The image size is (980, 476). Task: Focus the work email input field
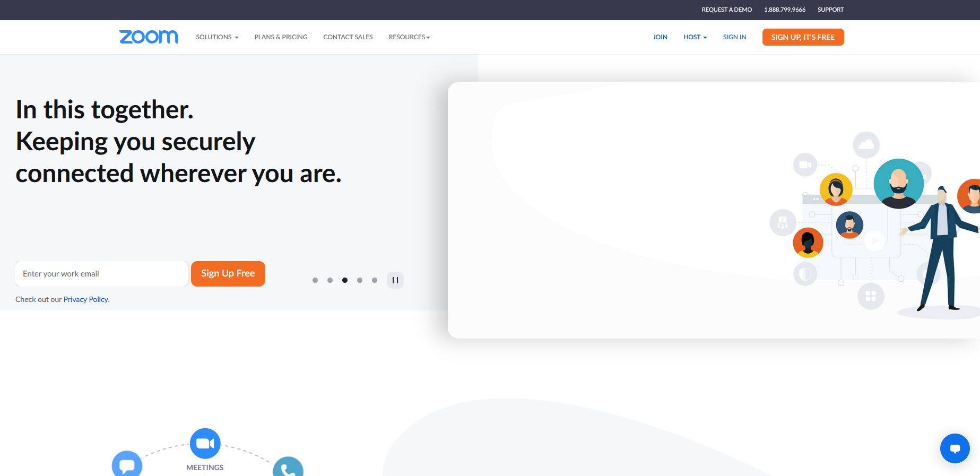point(102,274)
